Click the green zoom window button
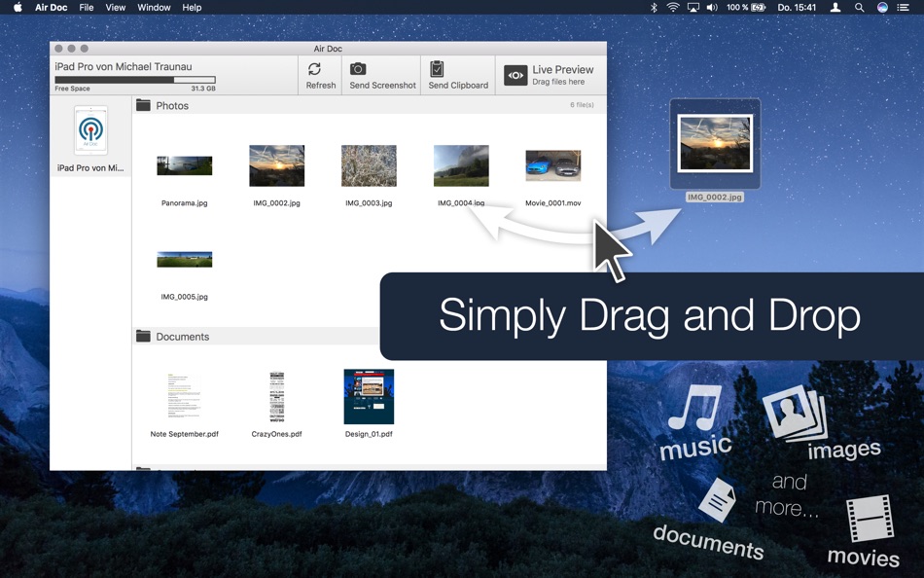The width and height of the screenshot is (924, 578). click(x=85, y=49)
